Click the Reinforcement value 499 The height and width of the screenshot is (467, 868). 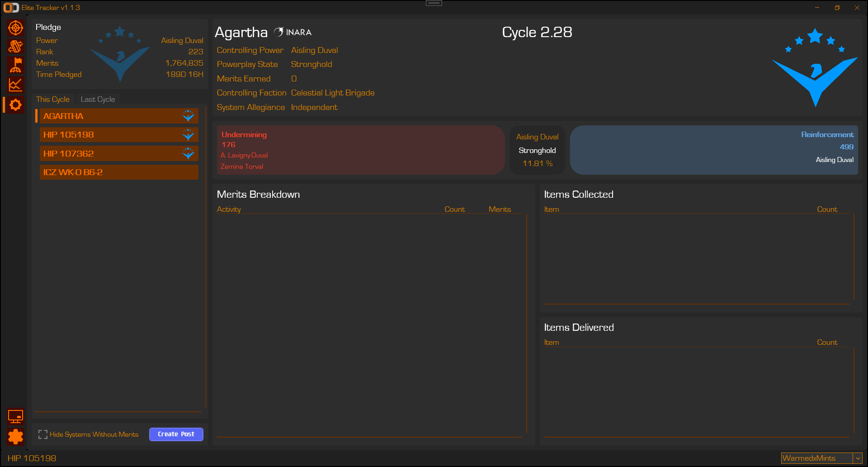847,147
